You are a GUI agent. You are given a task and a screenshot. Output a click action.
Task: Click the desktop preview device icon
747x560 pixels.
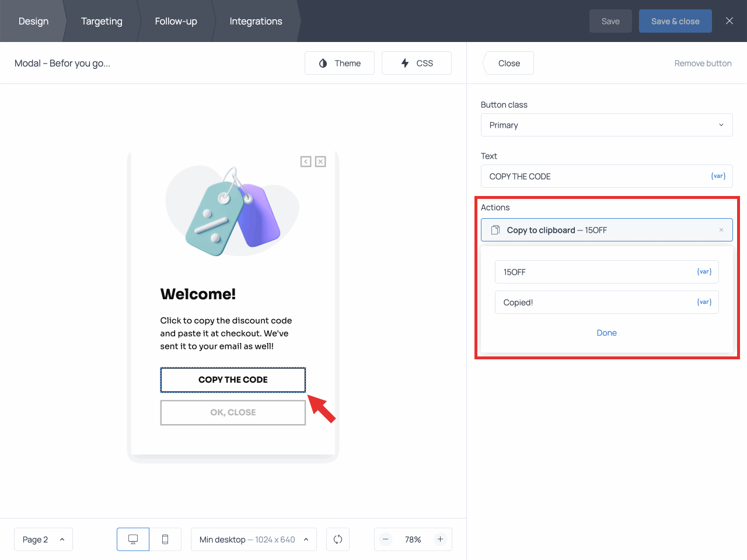pyautogui.click(x=133, y=540)
